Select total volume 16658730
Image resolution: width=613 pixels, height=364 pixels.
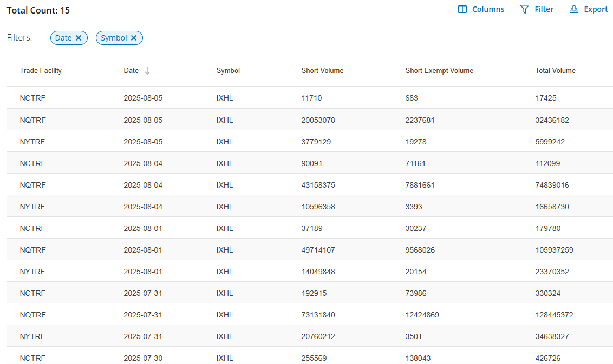point(552,207)
